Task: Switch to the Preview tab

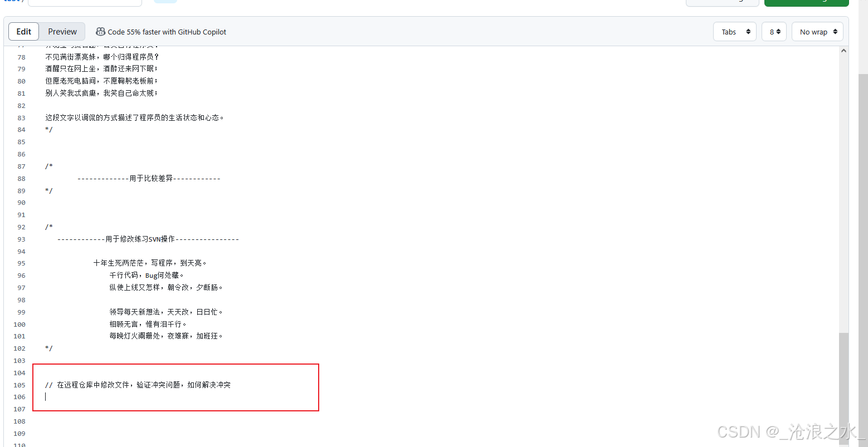Action: coord(62,32)
